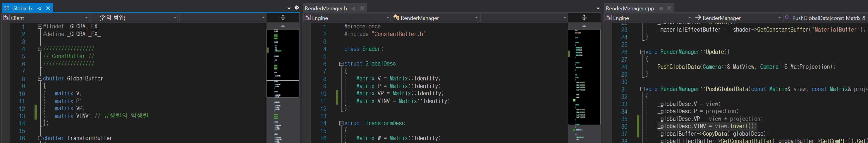Close the 00. Global.fx tab
Viewport: 868px width, 143px height.
[x=48, y=8]
